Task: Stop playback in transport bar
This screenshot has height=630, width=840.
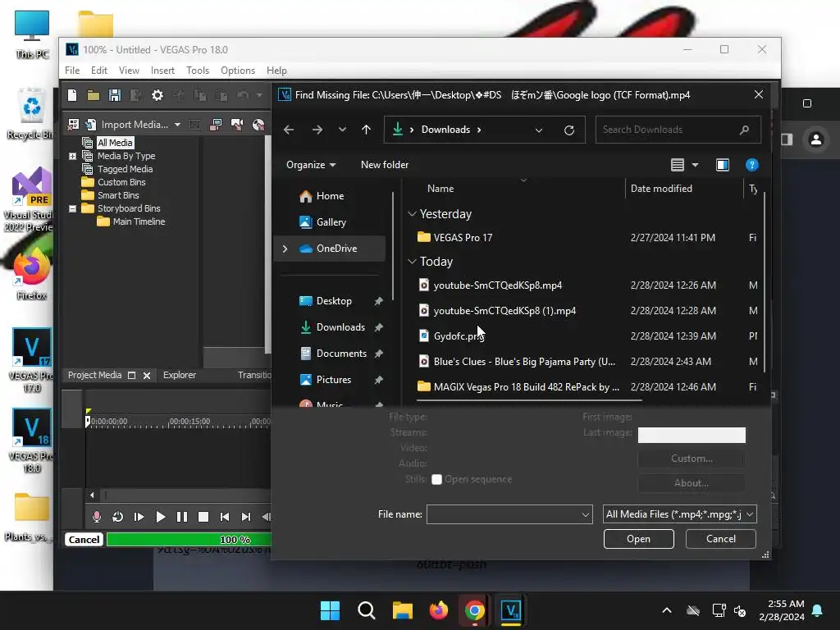Action: coord(203,517)
